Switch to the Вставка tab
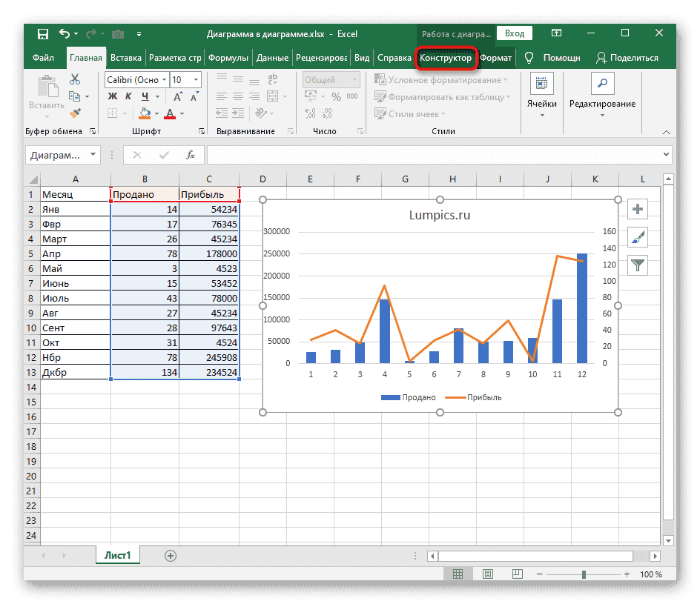 click(x=126, y=58)
